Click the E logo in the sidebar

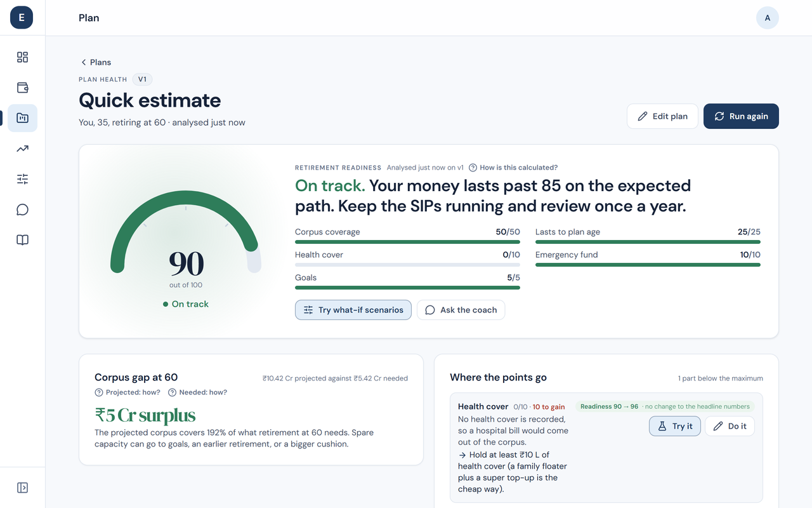tap(22, 18)
